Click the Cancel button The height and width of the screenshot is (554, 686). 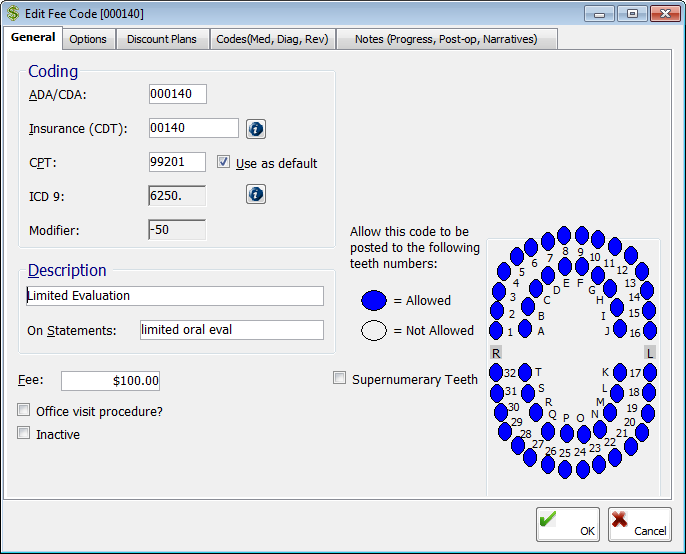pyautogui.click(x=640, y=524)
